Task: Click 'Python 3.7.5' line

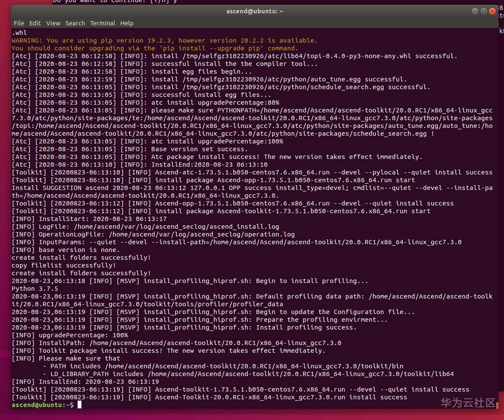Action: [35, 288]
